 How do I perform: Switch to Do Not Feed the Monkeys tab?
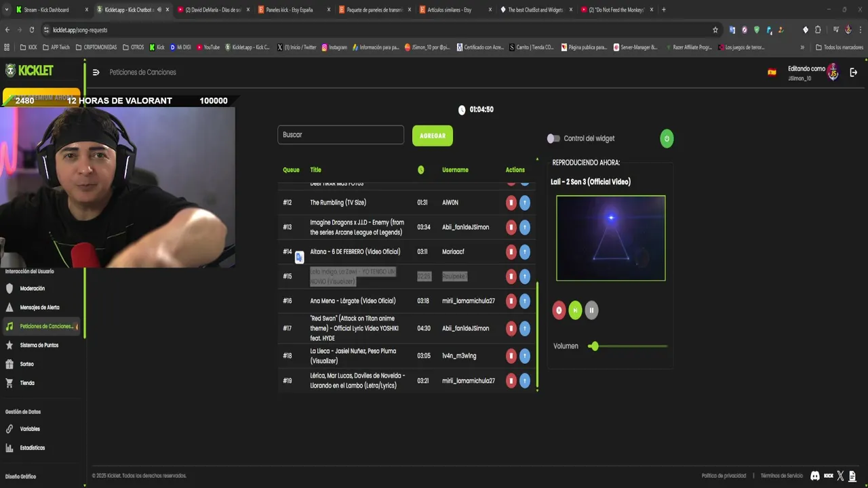click(616, 9)
